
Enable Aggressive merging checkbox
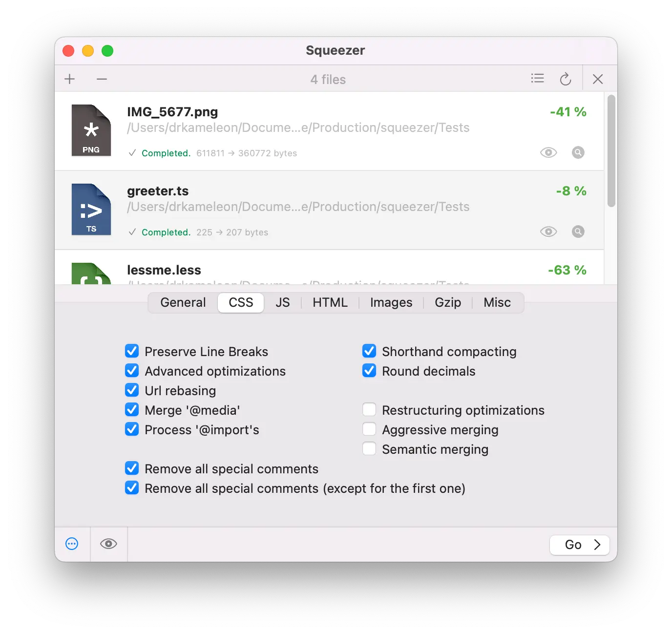pyautogui.click(x=369, y=429)
